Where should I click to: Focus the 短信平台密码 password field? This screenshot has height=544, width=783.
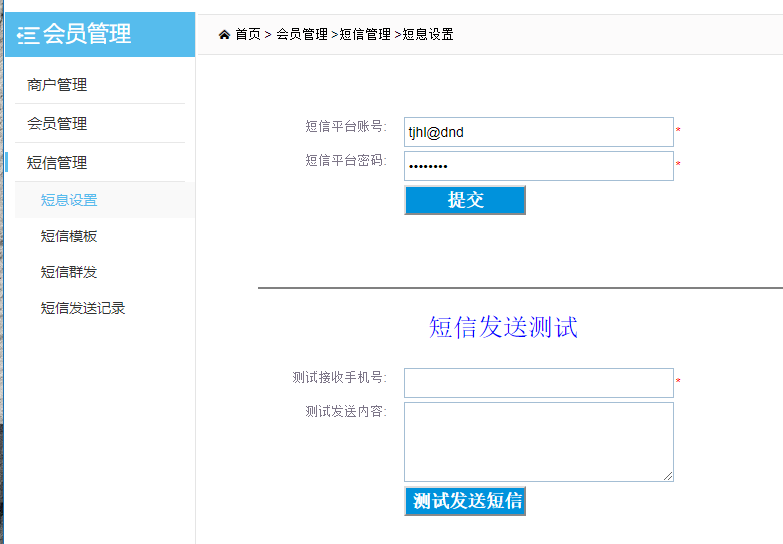(x=538, y=166)
